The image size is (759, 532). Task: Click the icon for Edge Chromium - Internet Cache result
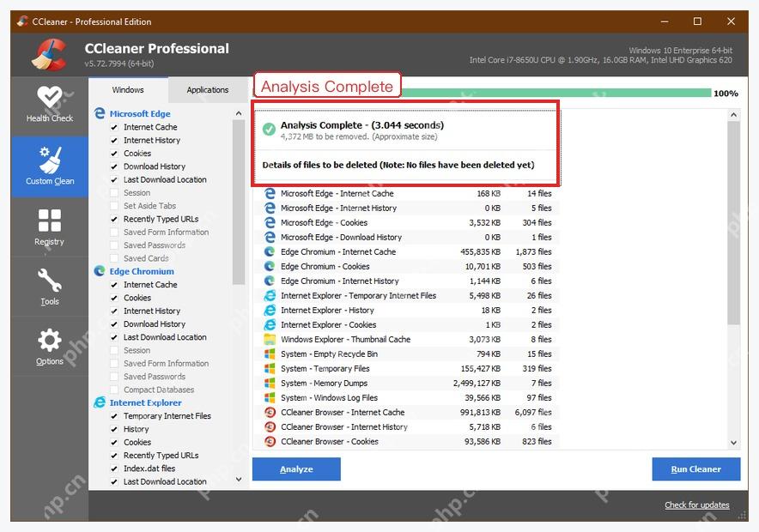[270, 251]
